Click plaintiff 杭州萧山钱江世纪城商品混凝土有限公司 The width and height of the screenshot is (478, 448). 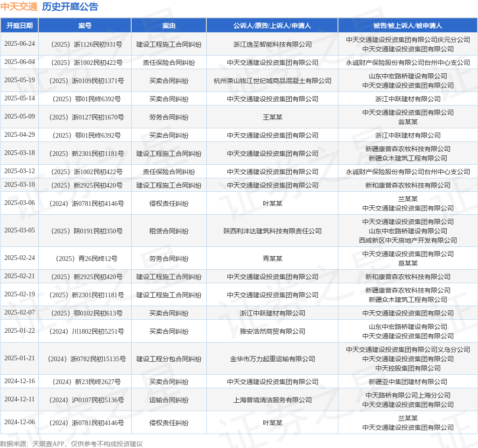click(273, 81)
